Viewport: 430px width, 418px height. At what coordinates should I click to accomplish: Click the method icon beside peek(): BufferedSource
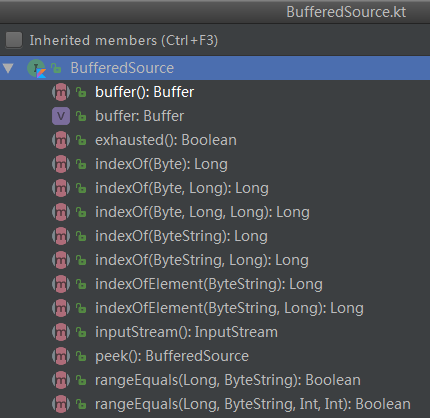[x=61, y=356]
